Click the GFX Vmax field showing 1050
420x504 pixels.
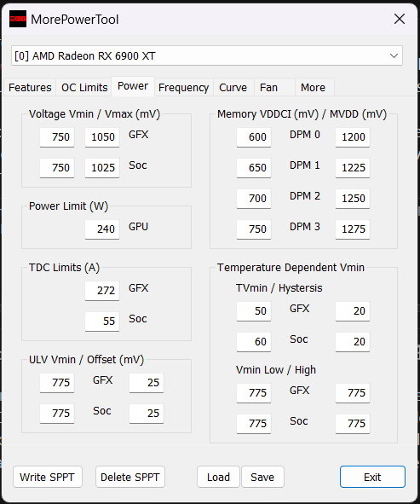pos(102,137)
